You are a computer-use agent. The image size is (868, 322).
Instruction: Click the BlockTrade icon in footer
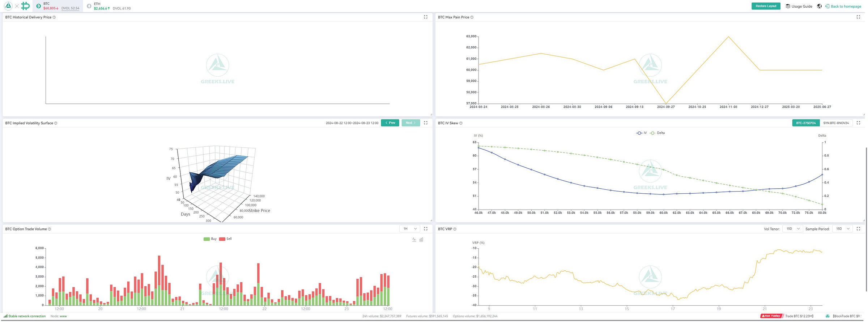click(x=827, y=316)
